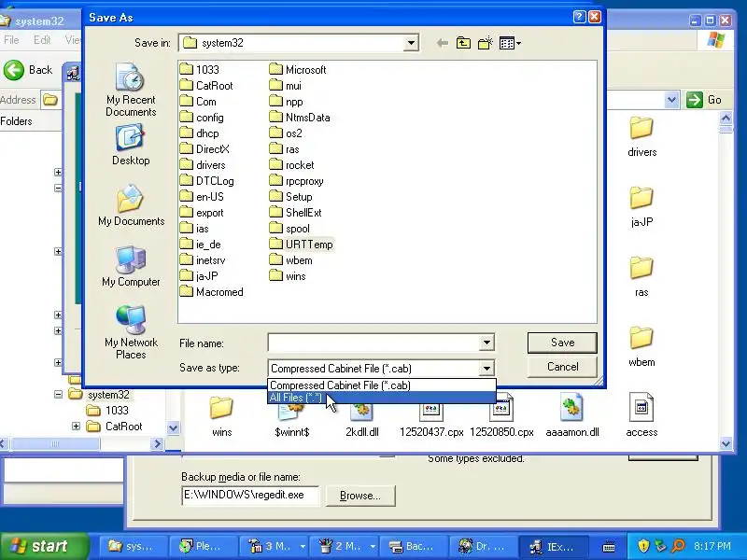The image size is (747, 560).
Task: Click the Browse... button in Backup window
Action: click(360, 496)
